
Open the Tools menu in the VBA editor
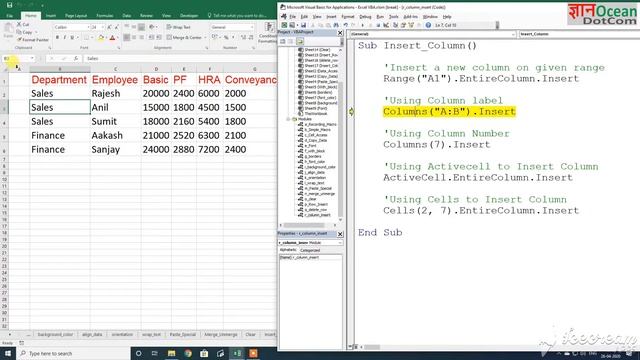pos(393,17)
